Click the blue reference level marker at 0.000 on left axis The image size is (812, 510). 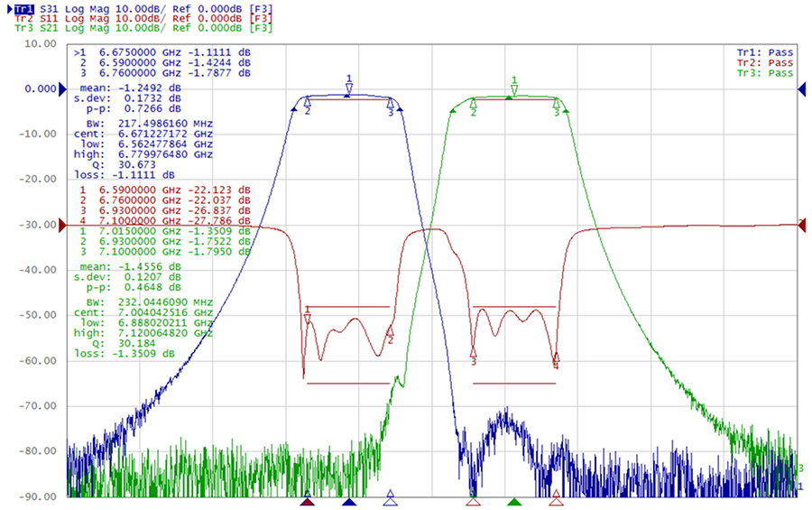coord(62,90)
